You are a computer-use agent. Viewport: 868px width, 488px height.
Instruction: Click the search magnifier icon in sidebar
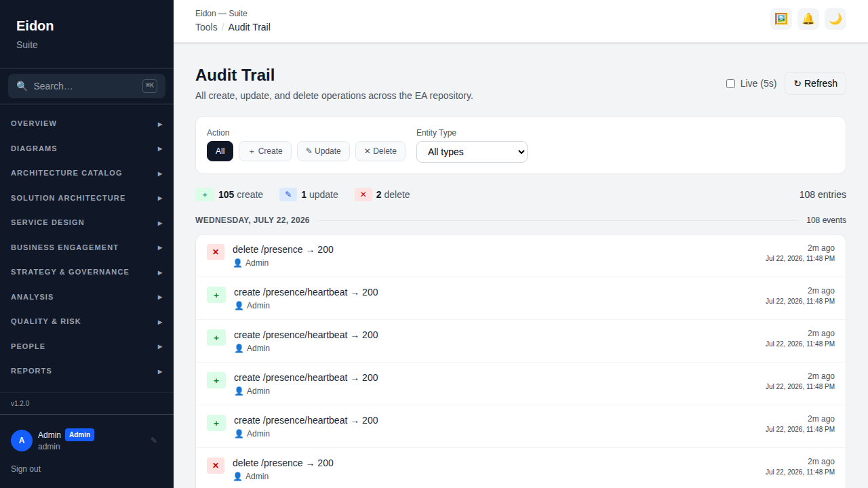(22, 86)
